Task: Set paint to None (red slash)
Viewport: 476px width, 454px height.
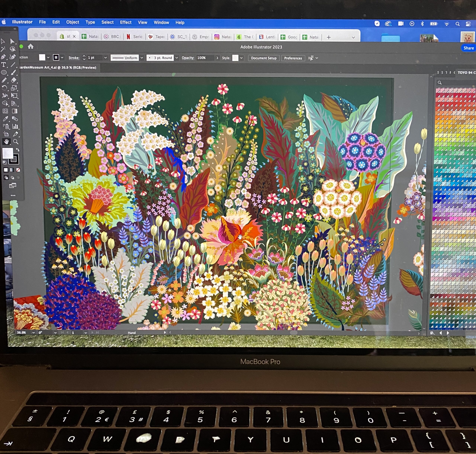Action: click(18, 170)
